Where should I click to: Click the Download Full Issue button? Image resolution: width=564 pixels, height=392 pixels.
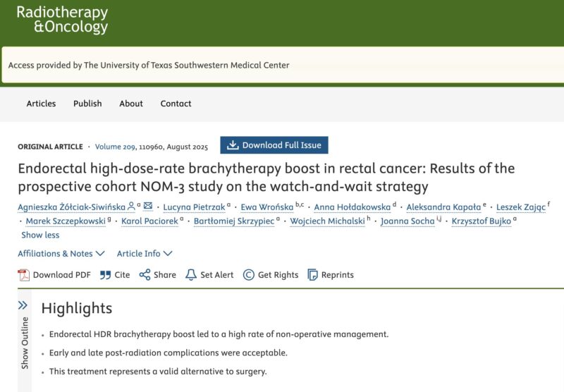pos(274,145)
